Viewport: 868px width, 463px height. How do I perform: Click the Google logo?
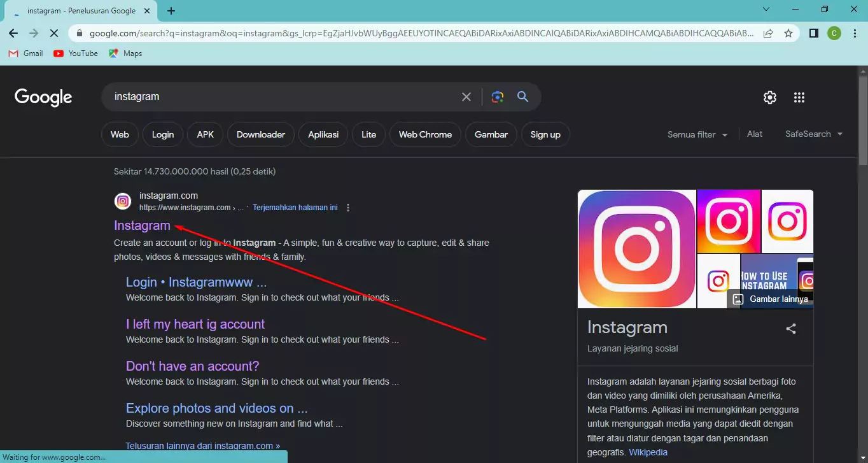[43, 97]
